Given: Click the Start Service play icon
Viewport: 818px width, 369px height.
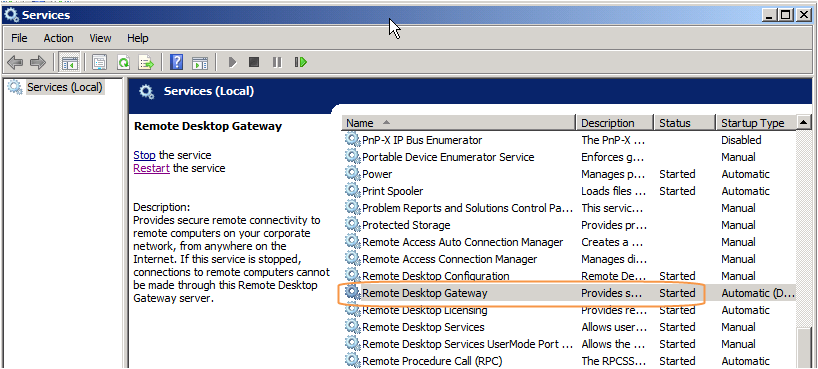Looking at the screenshot, I should pyautogui.click(x=233, y=63).
